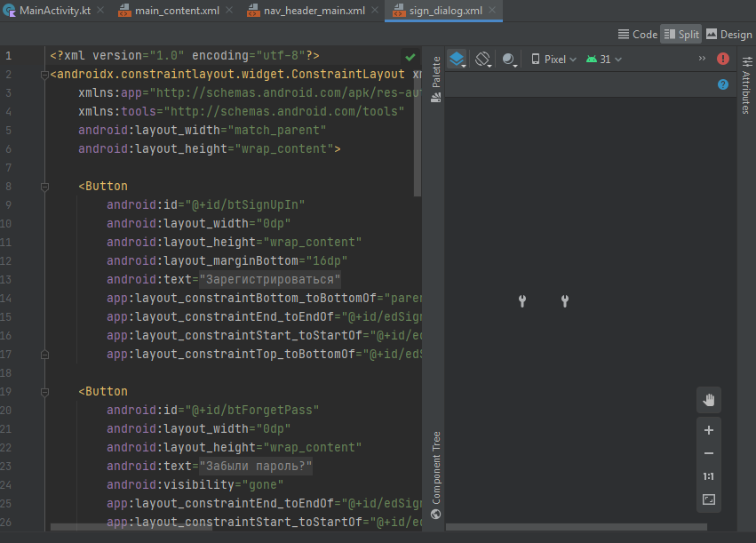
Task: Click the xmlns:tools schema URL
Action: click(x=284, y=111)
